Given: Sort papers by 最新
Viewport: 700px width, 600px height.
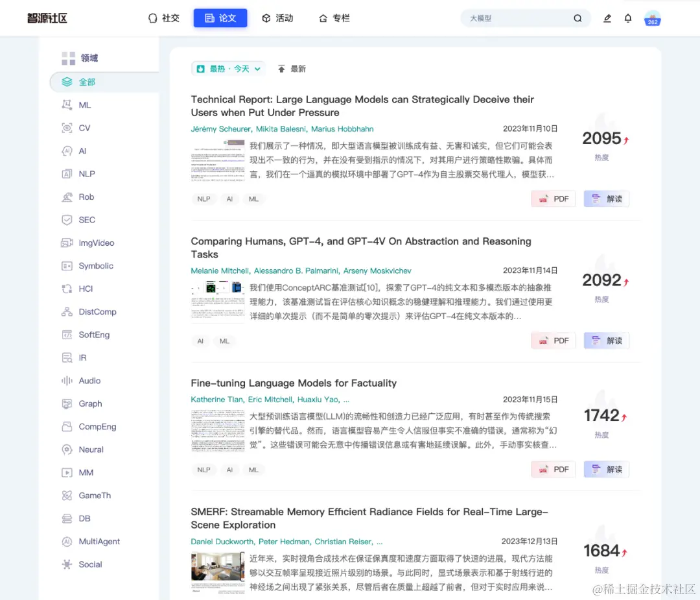Looking at the screenshot, I should point(292,69).
